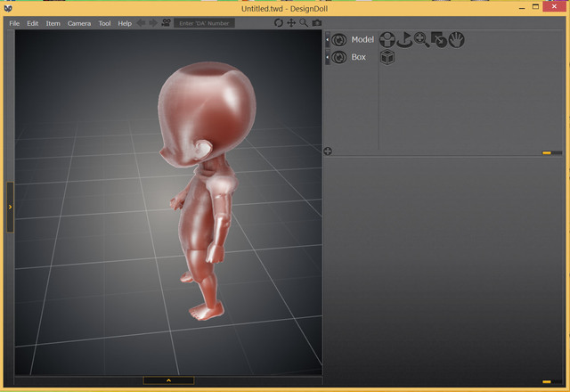The width and height of the screenshot is (570, 392).
Task: Click the Box cube tag icon
Action: click(x=387, y=57)
